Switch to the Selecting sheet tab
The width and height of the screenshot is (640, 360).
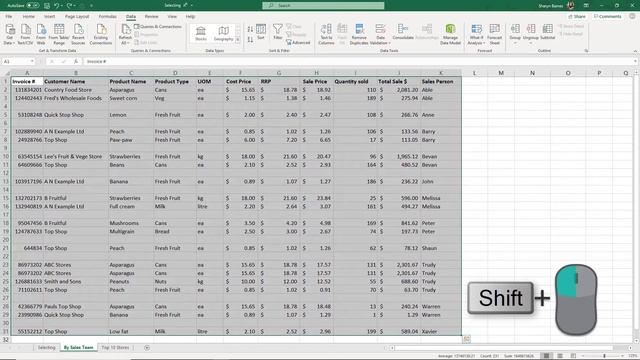46,348
